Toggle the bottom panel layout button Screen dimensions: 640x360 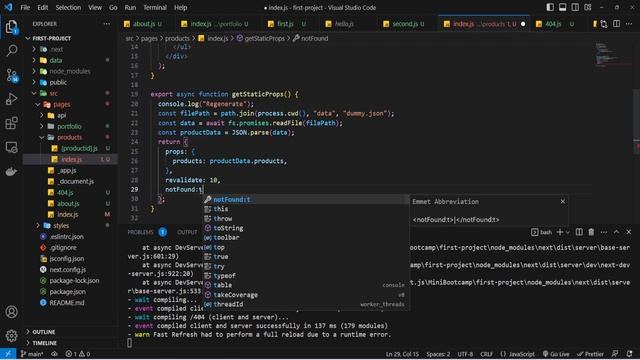(x=562, y=7)
